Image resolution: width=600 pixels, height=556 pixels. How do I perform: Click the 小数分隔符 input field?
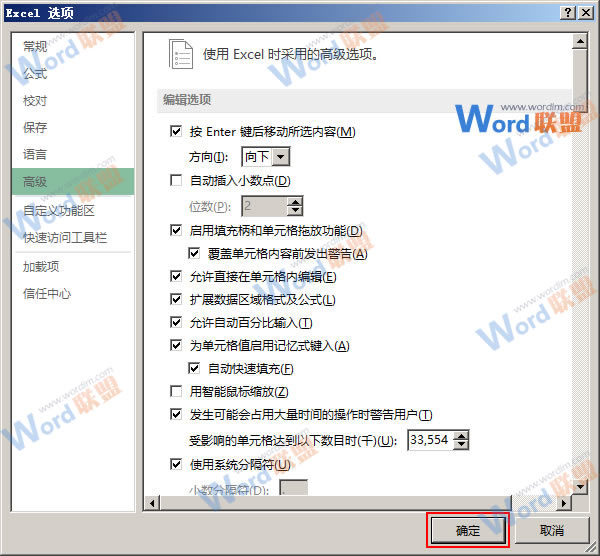[293, 488]
